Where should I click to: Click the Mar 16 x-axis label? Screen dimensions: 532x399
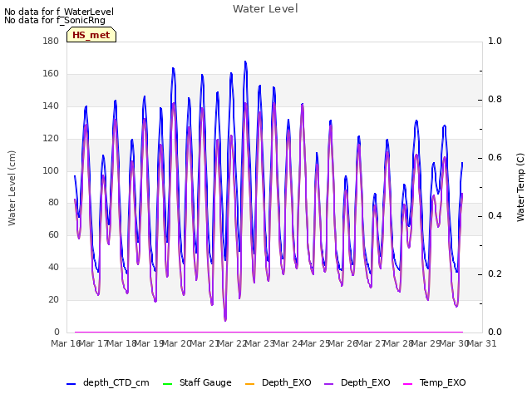[x=66, y=343]
